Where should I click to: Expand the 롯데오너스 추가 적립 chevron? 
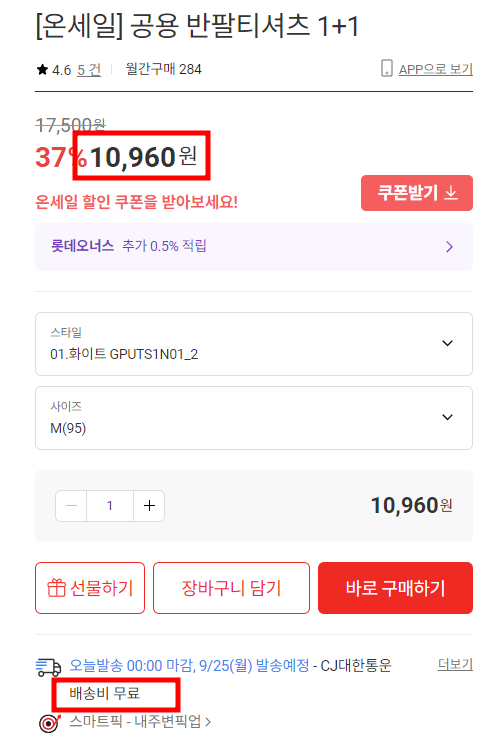click(x=450, y=247)
